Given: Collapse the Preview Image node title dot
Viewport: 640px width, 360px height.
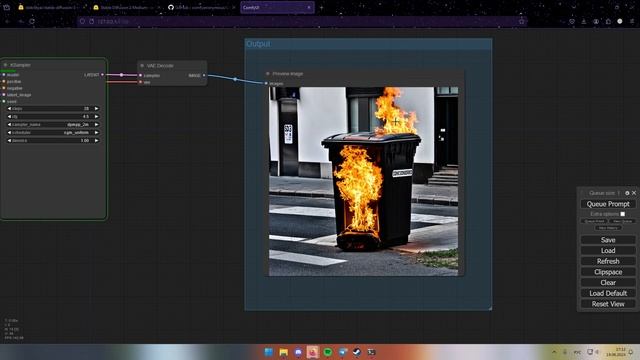Looking at the screenshot, I should coord(268,74).
